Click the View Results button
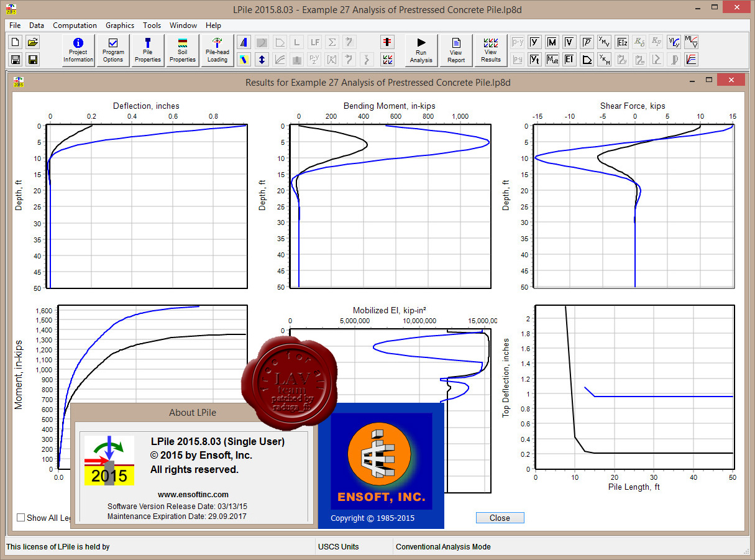The image size is (755, 560). 491,51
